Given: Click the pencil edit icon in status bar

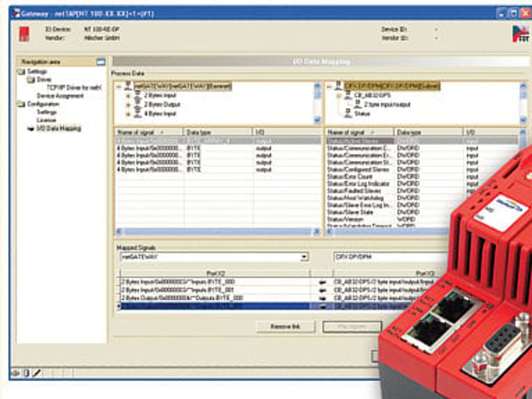Looking at the screenshot, I should [x=37, y=373].
